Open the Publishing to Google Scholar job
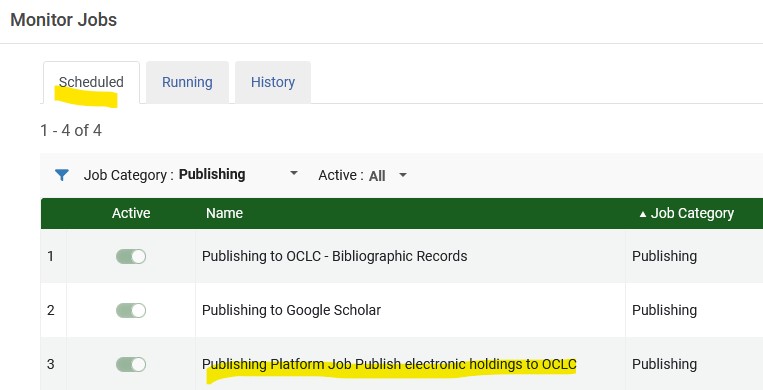Screen dimensions: 763x390 pyautogui.click(x=291, y=310)
